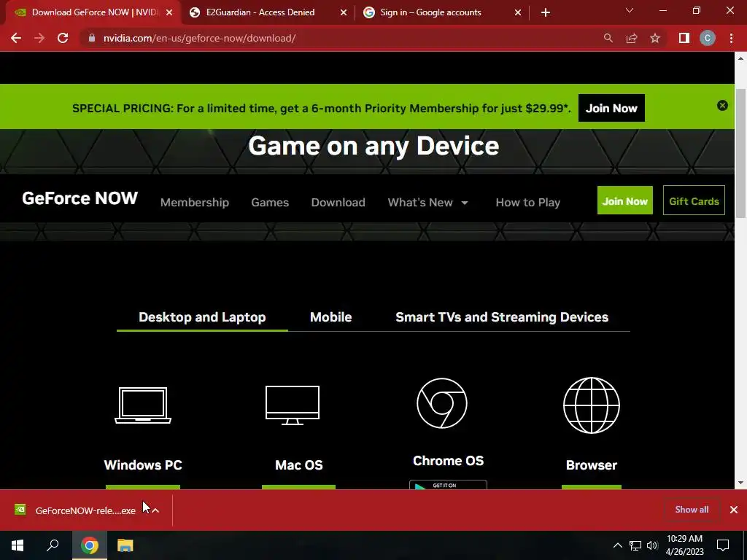
Task: Click the GeForceNOW exe file icon
Action: click(x=20, y=510)
